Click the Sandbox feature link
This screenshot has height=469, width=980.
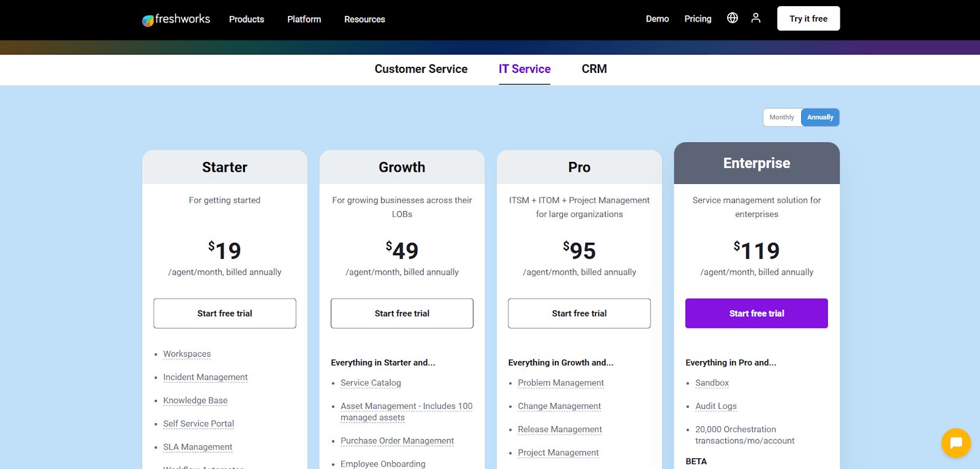click(x=712, y=383)
